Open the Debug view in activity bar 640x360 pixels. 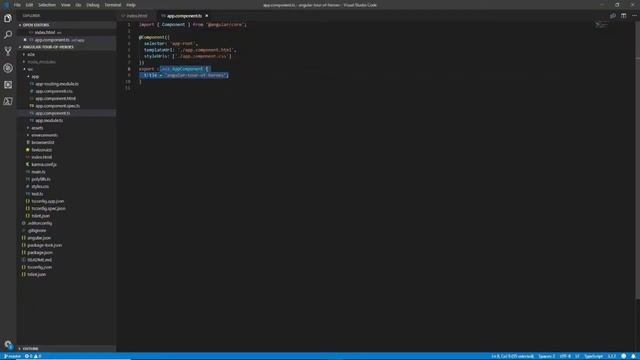pos(8,68)
